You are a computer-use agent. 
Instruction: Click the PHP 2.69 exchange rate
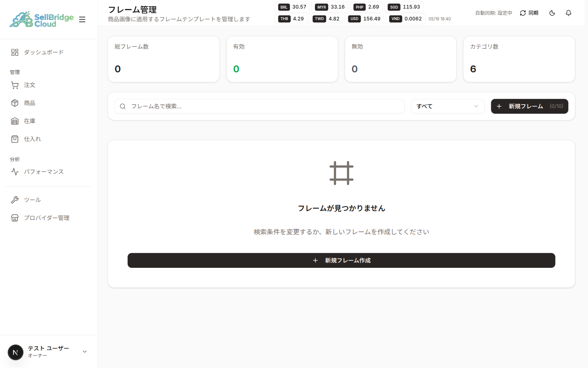point(366,7)
